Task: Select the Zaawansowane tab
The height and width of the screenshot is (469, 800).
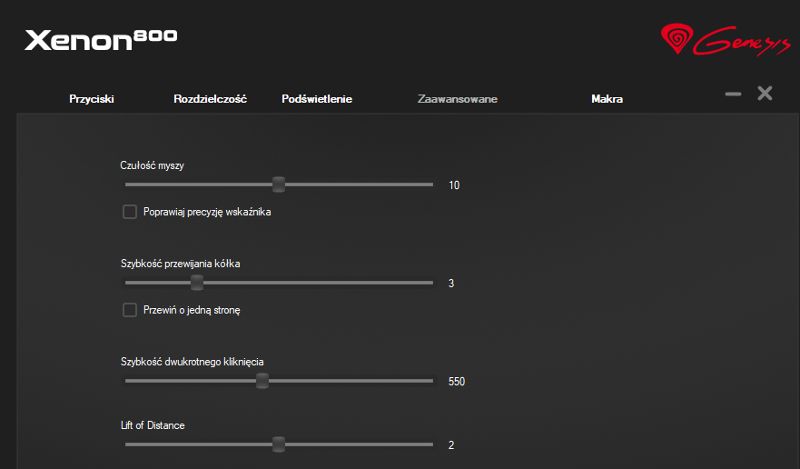Action: pyautogui.click(x=457, y=99)
